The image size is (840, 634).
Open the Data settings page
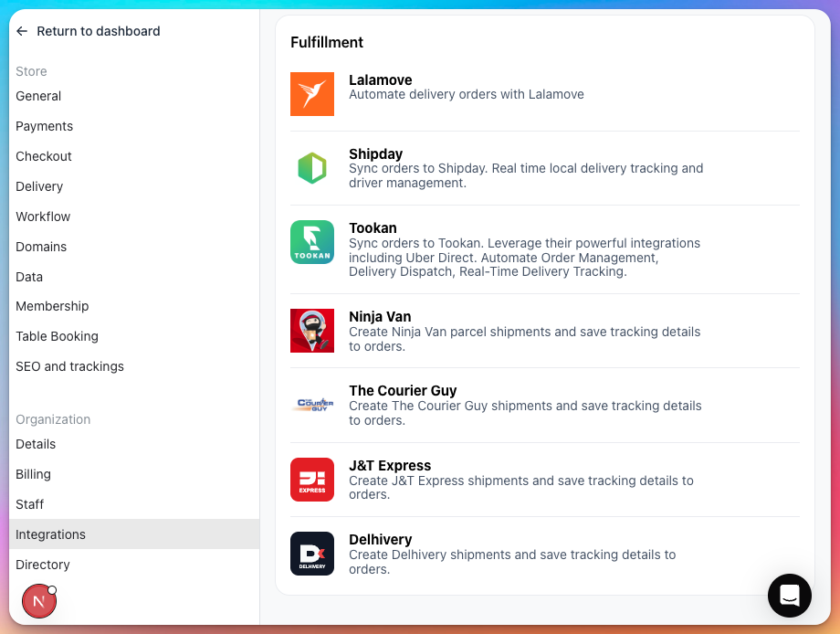(x=29, y=277)
